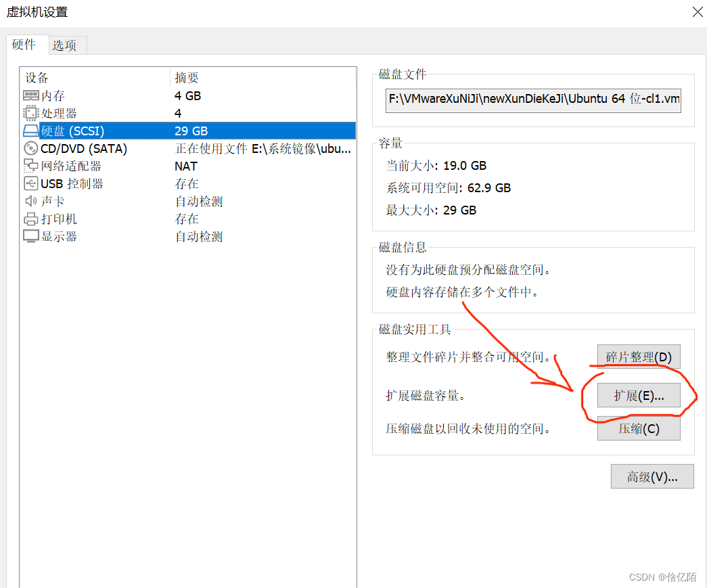The image size is (707, 588).
Task: Click the memory (内存) device icon
Action: tap(30, 95)
